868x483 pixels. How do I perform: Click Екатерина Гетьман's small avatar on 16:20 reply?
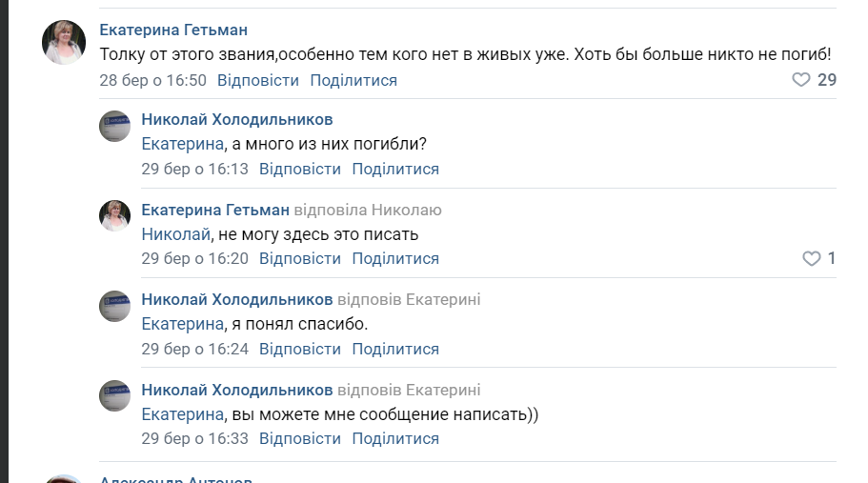(115, 216)
